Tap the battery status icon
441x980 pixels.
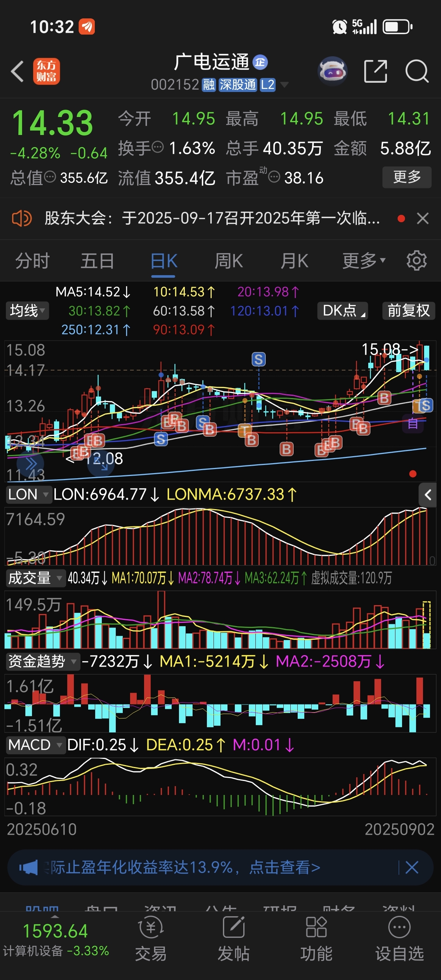pyautogui.click(x=398, y=26)
